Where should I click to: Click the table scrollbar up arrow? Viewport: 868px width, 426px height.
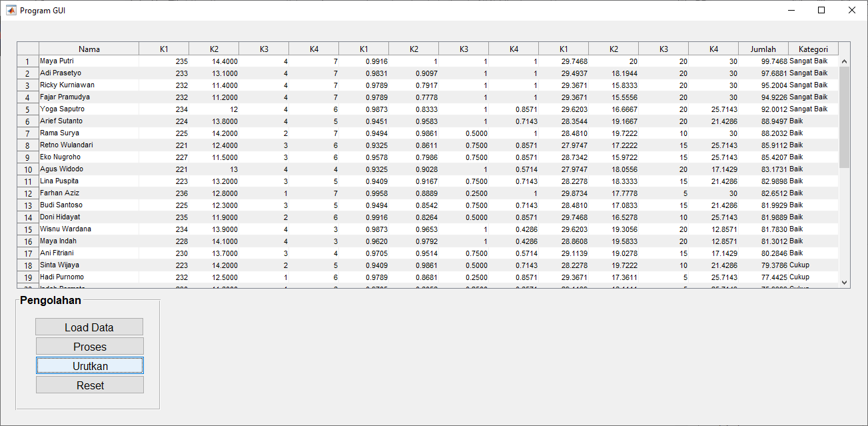click(x=845, y=62)
